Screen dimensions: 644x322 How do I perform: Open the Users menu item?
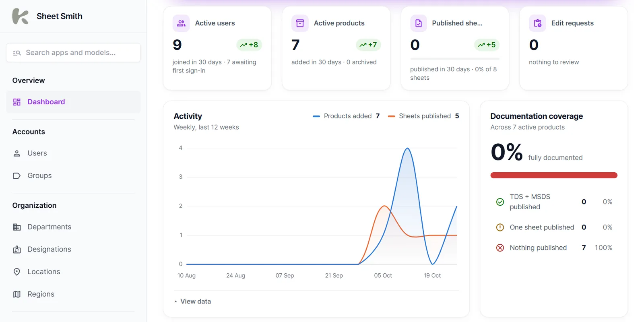[x=73, y=153]
